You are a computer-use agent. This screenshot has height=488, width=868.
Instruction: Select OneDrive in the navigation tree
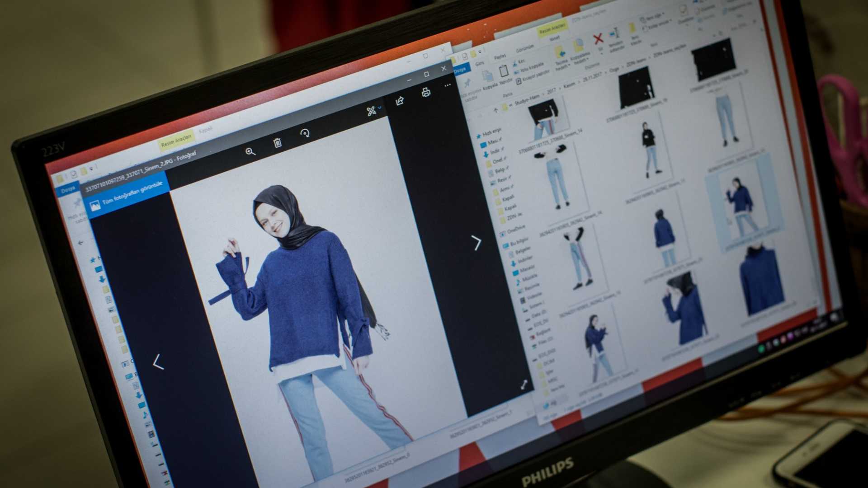515,230
